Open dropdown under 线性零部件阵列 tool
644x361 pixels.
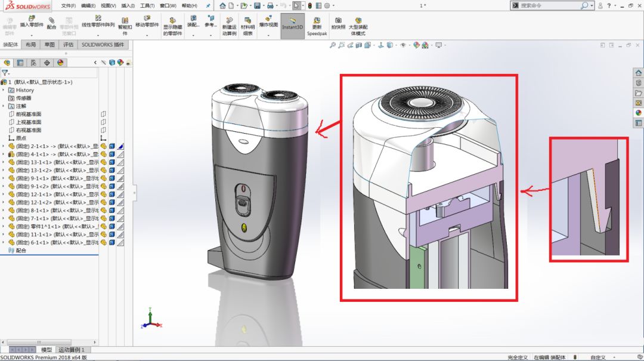point(98,35)
